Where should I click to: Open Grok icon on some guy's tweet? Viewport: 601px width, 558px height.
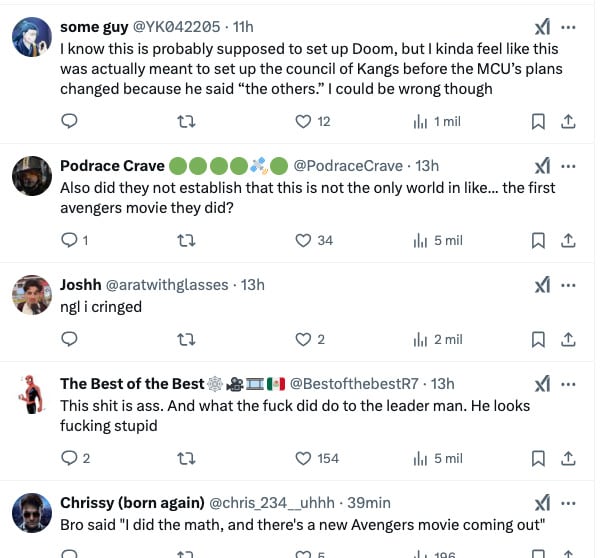pyautogui.click(x=542, y=26)
